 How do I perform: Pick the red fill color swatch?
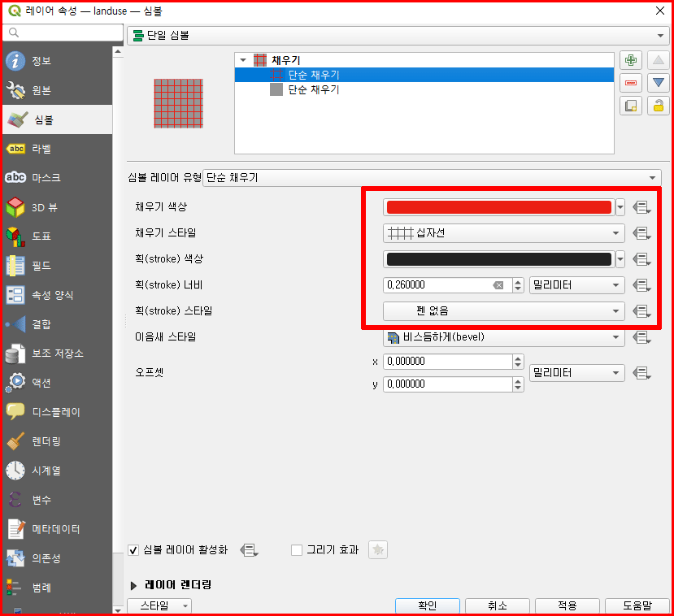pos(499,207)
